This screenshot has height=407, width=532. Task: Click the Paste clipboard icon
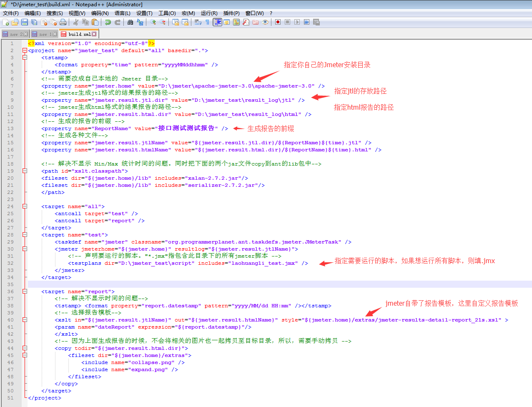coord(95,22)
